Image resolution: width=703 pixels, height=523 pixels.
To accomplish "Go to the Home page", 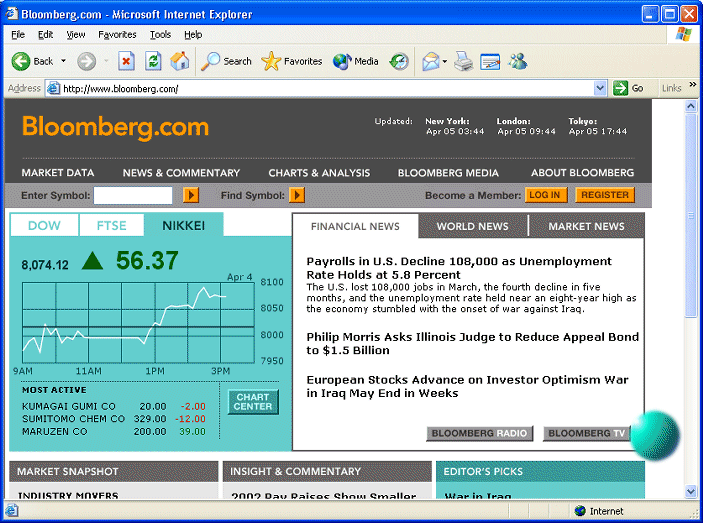I will tap(179, 61).
